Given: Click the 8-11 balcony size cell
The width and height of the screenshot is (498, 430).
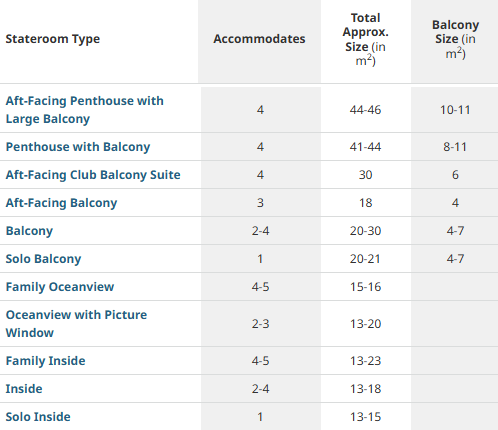Looking at the screenshot, I should tap(455, 147).
